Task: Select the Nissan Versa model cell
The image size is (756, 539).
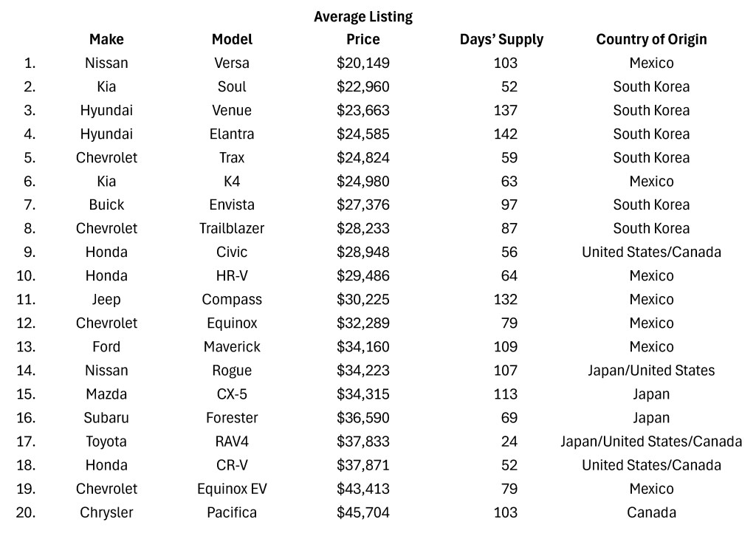Action: 232,63
